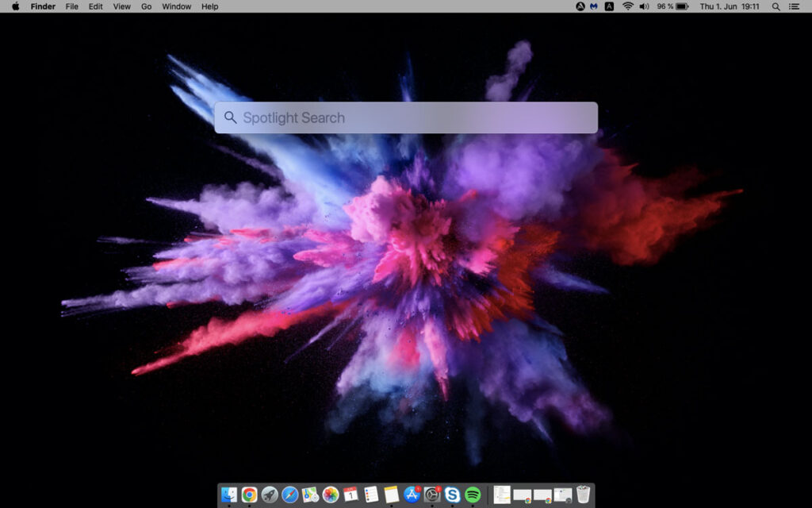Image resolution: width=812 pixels, height=508 pixels.
Task: Open the Wi-Fi status menu
Action: (x=627, y=6)
